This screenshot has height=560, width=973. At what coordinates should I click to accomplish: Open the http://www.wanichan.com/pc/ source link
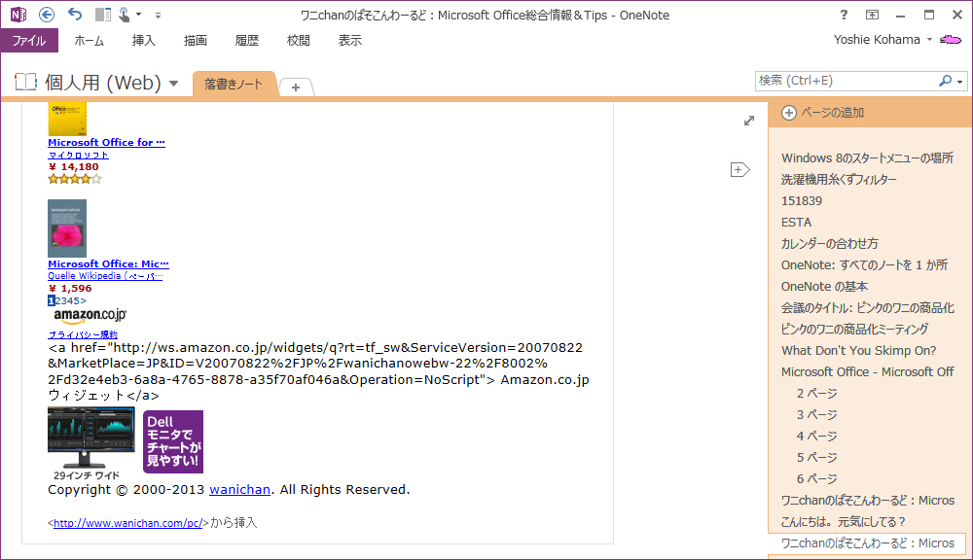point(127,523)
